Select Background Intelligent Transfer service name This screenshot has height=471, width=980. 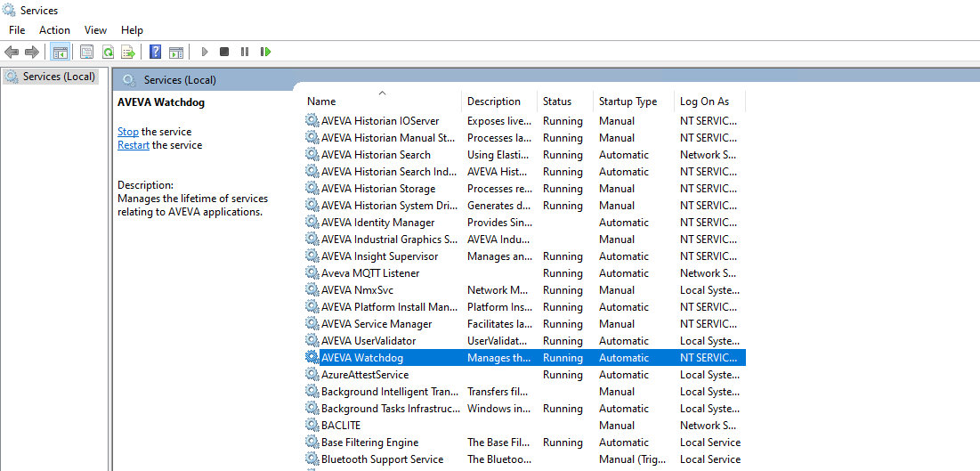point(390,391)
